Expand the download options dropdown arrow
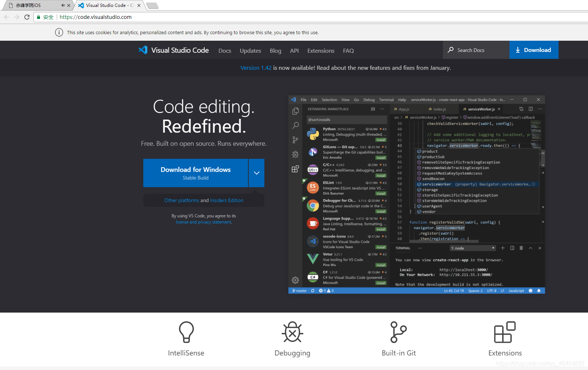Image resolution: width=588 pixels, height=370 pixels. click(x=256, y=173)
